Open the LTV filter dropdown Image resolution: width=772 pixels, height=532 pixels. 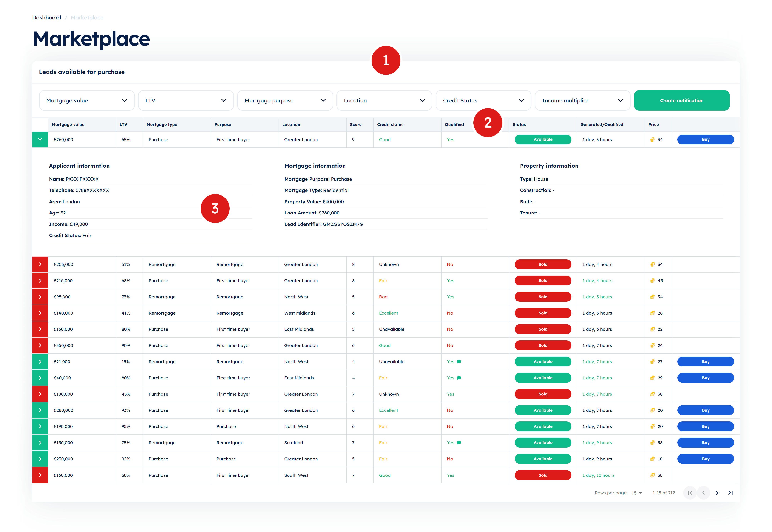(x=186, y=100)
